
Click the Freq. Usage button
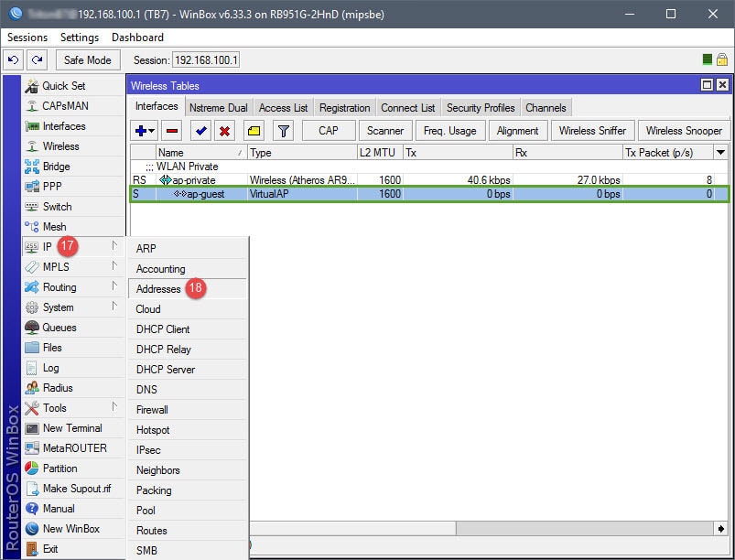pos(450,131)
